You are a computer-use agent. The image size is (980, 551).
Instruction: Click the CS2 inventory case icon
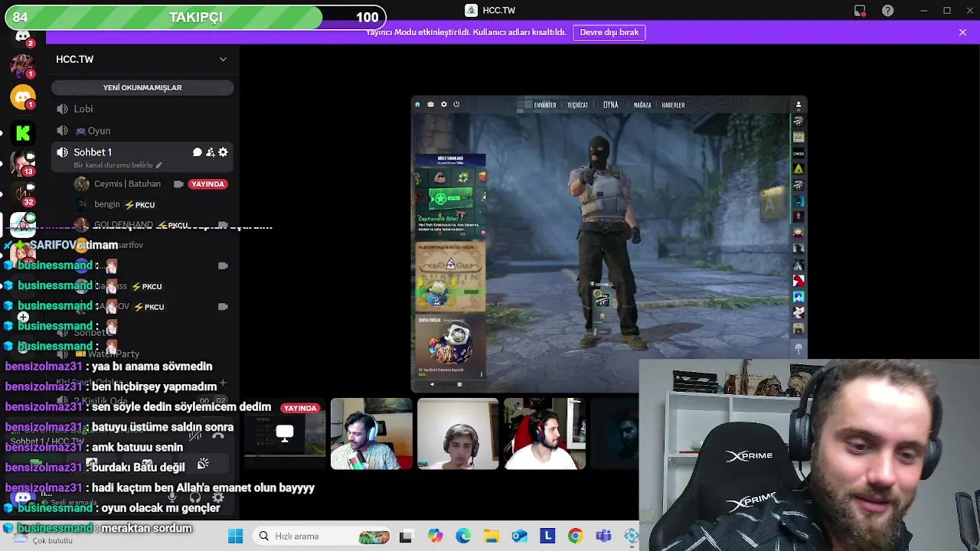pos(430,105)
